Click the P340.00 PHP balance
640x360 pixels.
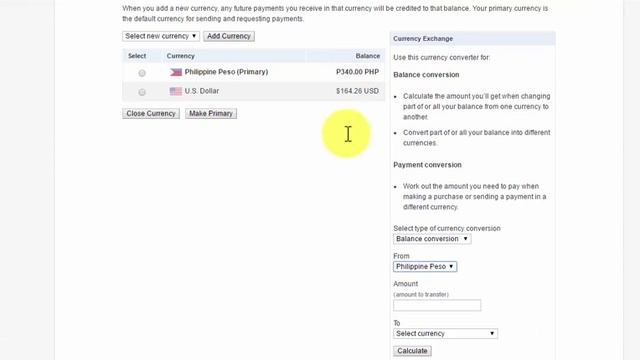pyautogui.click(x=358, y=72)
